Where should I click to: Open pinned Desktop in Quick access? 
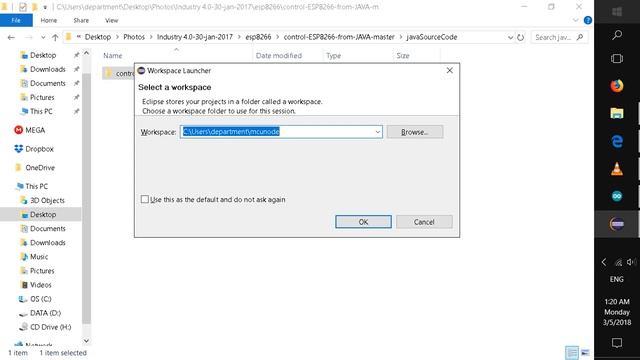point(42,55)
